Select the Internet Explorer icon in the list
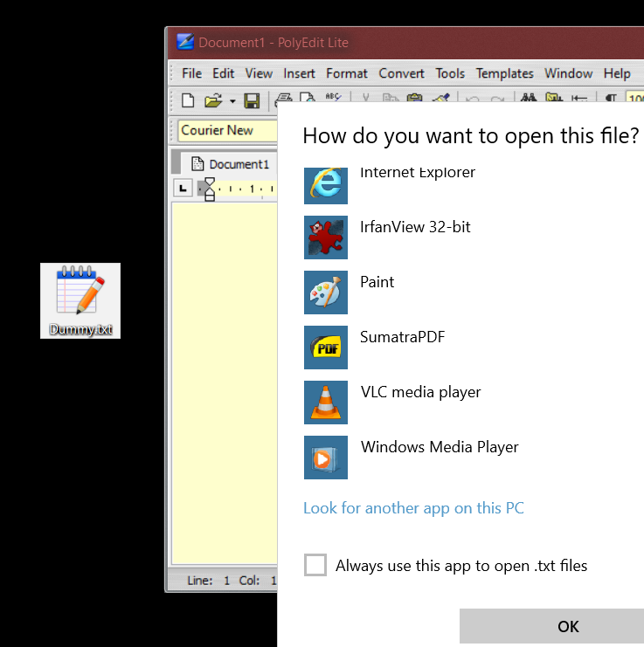 326,186
